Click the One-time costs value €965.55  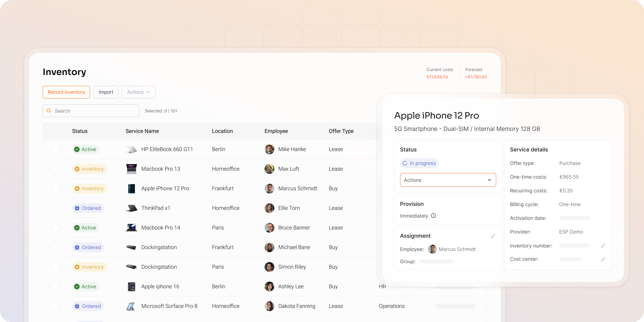coord(569,177)
